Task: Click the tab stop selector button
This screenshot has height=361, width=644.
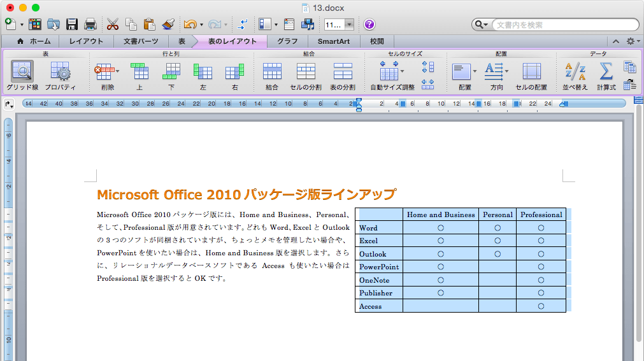Action: point(9,104)
